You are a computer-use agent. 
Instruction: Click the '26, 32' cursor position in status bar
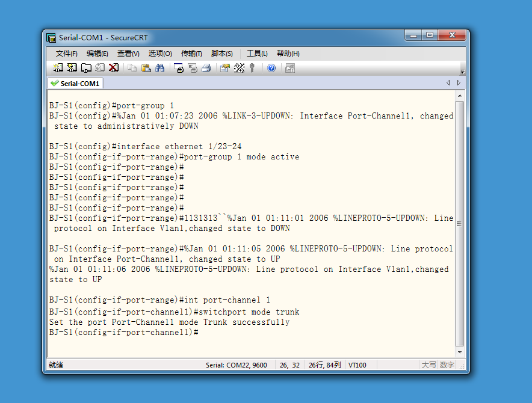click(289, 365)
